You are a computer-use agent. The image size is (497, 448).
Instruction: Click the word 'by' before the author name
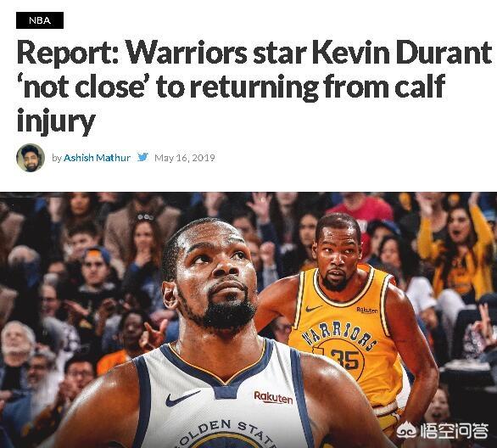(x=57, y=158)
